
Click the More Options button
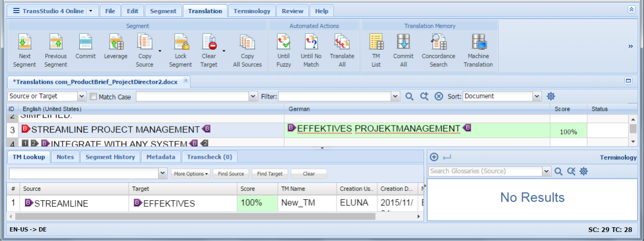click(x=191, y=174)
